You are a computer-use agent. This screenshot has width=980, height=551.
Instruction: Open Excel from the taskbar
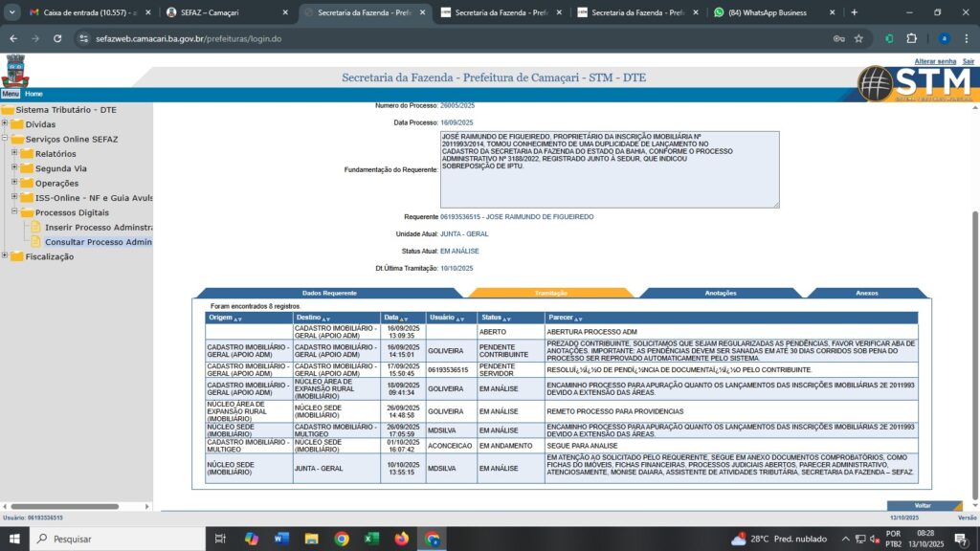(371, 539)
